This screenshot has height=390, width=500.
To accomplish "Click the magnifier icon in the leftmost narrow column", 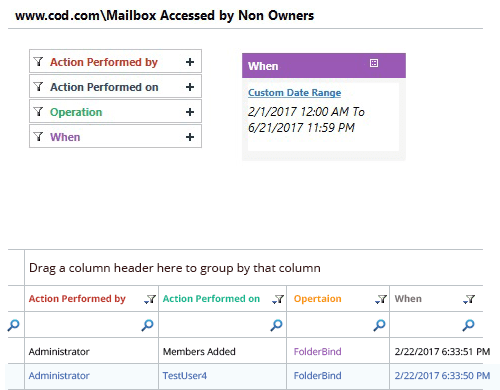I will click(14, 325).
